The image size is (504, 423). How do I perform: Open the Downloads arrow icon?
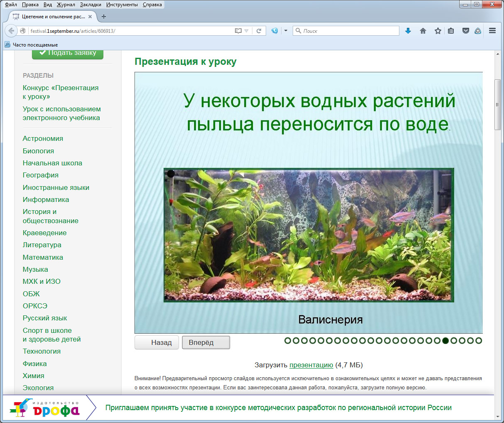coord(408,31)
